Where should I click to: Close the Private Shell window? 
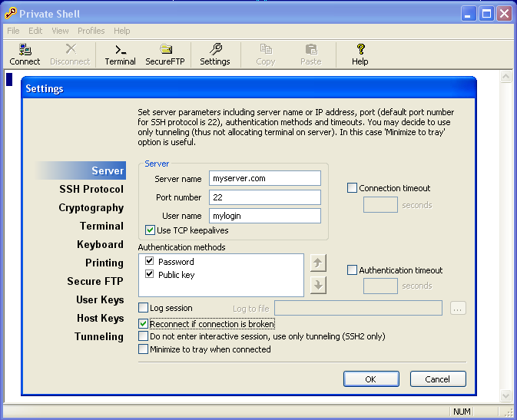click(x=505, y=14)
